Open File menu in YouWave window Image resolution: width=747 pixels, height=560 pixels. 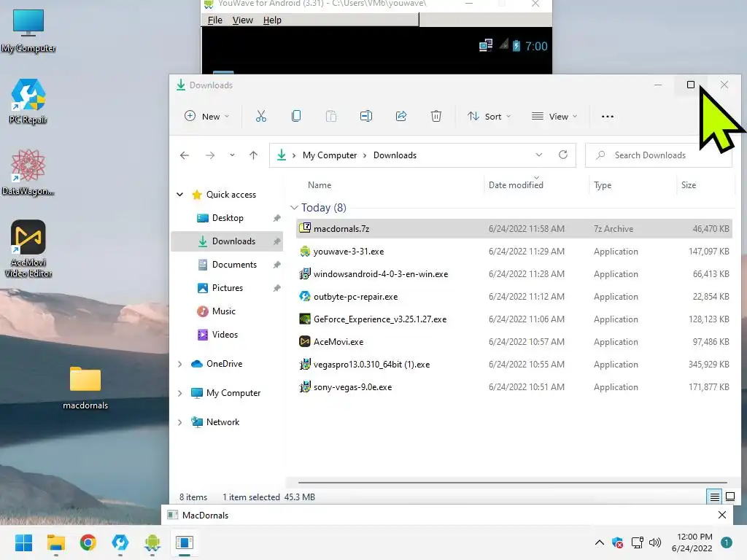click(215, 20)
